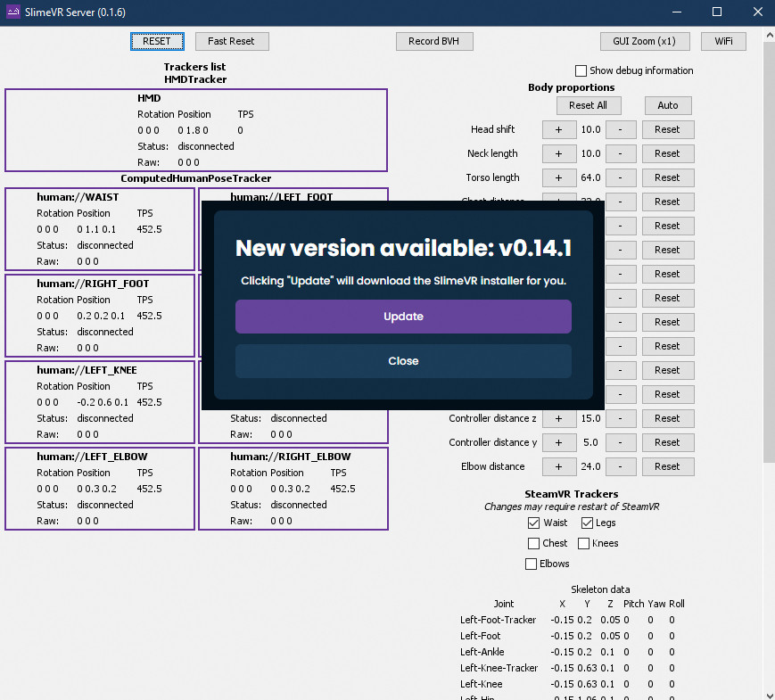Screen dimensions: 775x700
Task: Increase Torso length with plus button
Action: click(559, 178)
